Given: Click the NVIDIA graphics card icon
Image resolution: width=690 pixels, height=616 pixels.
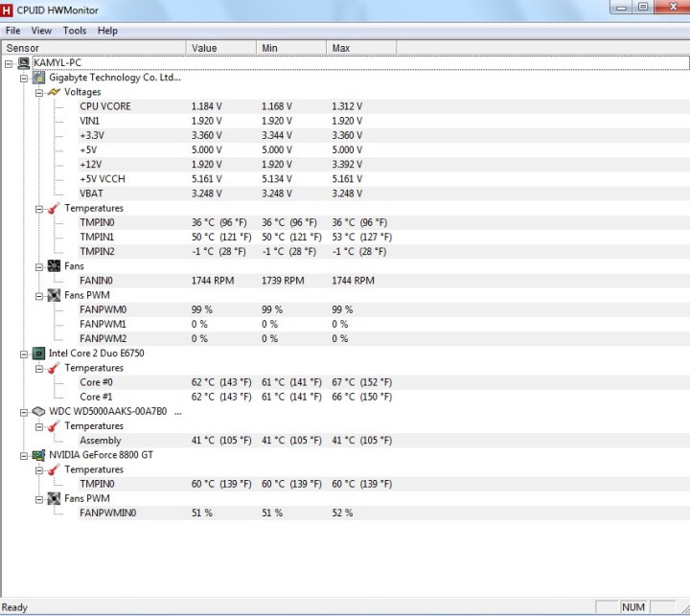Looking at the screenshot, I should [38, 455].
